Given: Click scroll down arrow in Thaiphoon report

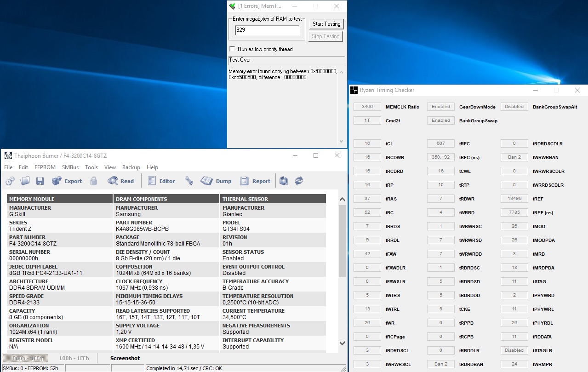Looking at the screenshot, I should (x=342, y=343).
